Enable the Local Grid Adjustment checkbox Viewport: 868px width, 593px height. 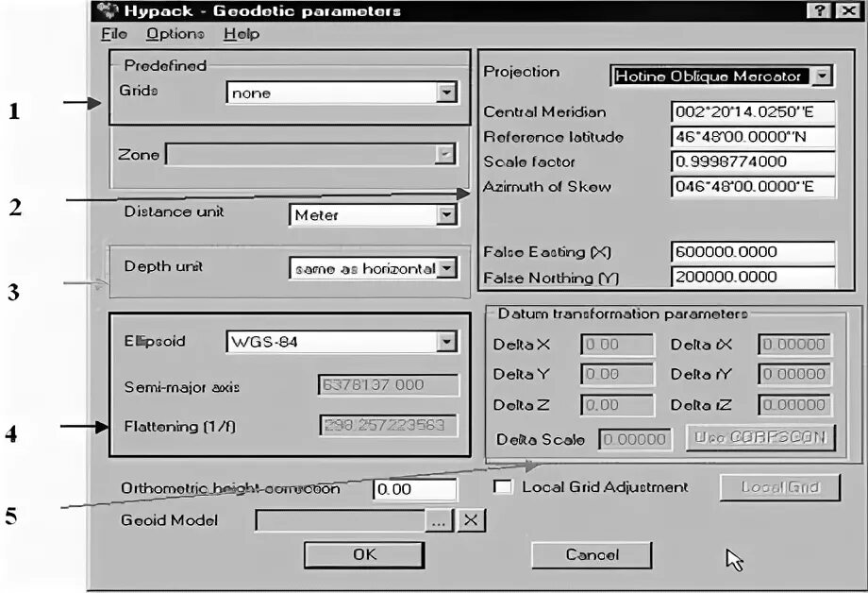[x=503, y=487]
